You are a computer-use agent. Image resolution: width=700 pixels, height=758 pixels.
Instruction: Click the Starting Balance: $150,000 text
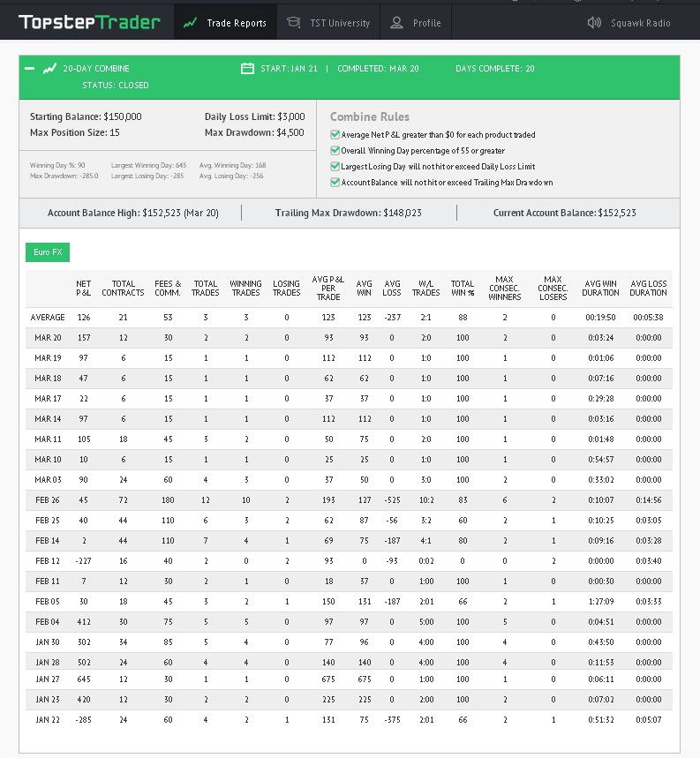pyautogui.click(x=86, y=116)
